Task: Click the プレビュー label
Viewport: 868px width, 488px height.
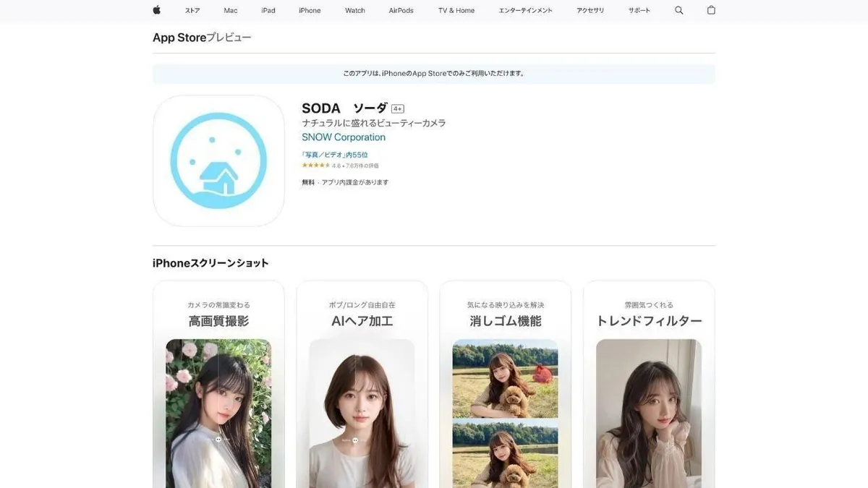Action: (229, 38)
